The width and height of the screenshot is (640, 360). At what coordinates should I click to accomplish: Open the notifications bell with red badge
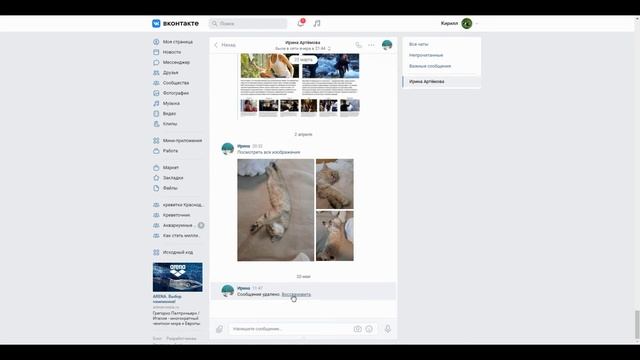(x=301, y=23)
